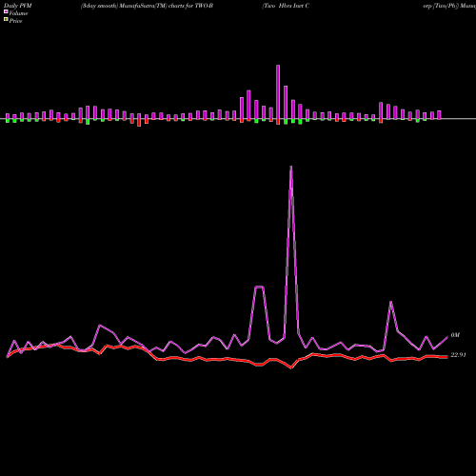Image resolution: width=476 pixels, height=476 pixels.
Task: Click the '0M' volume value label
Action: coord(455,335)
